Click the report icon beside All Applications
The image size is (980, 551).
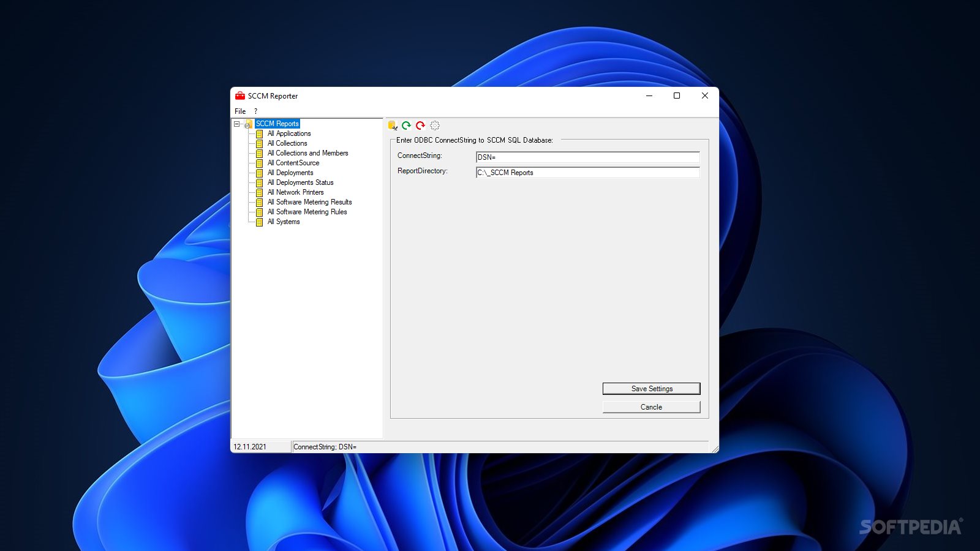(x=260, y=133)
